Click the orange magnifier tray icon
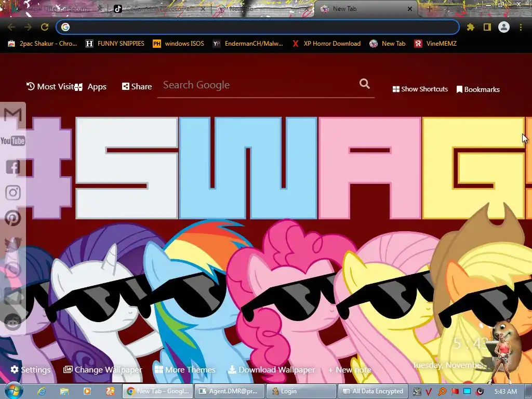 (442, 392)
